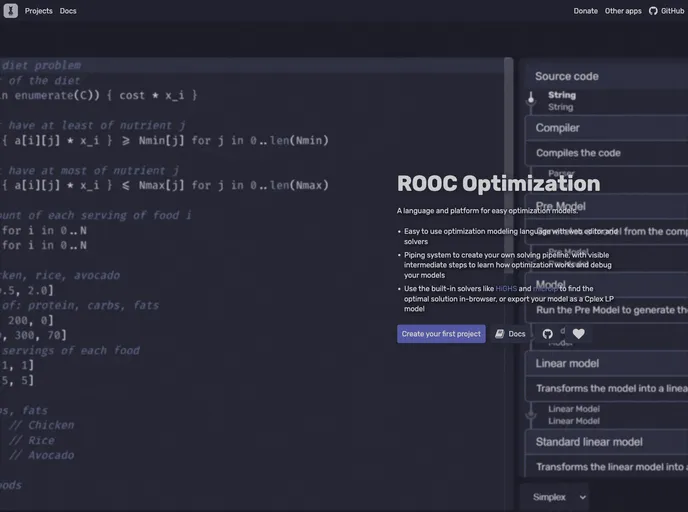Click the '// Rice' comment line
Image resolution: width=688 pixels, height=512 pixels.
coord(32,440)
